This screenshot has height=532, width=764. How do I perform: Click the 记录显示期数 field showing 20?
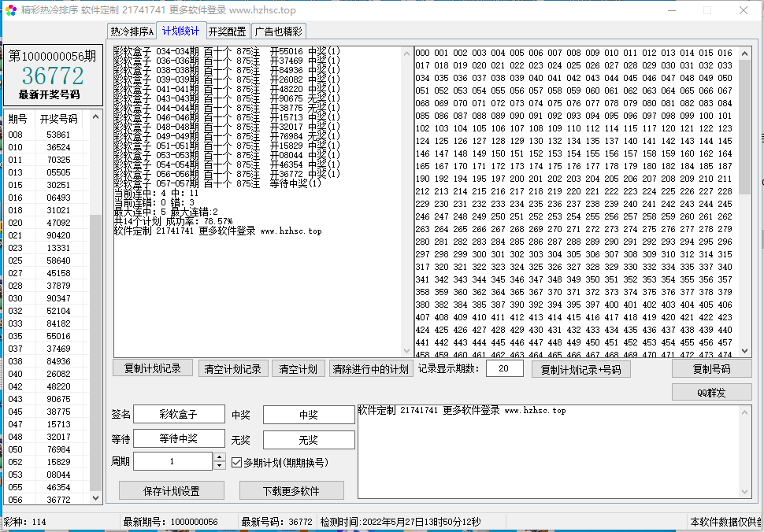[x=504, y=368]
